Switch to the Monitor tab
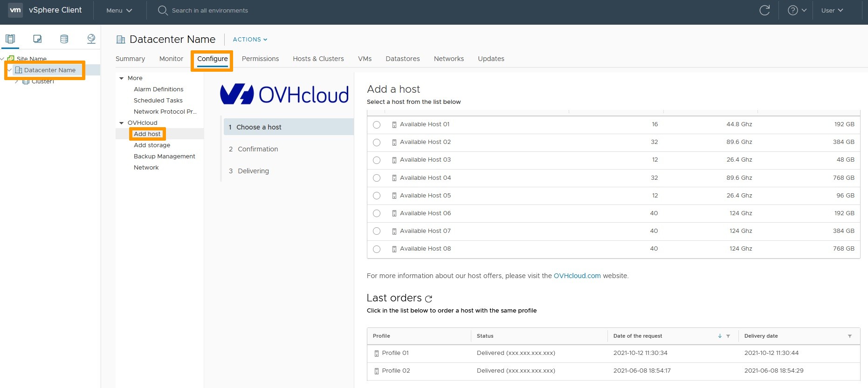 point(171,59)
